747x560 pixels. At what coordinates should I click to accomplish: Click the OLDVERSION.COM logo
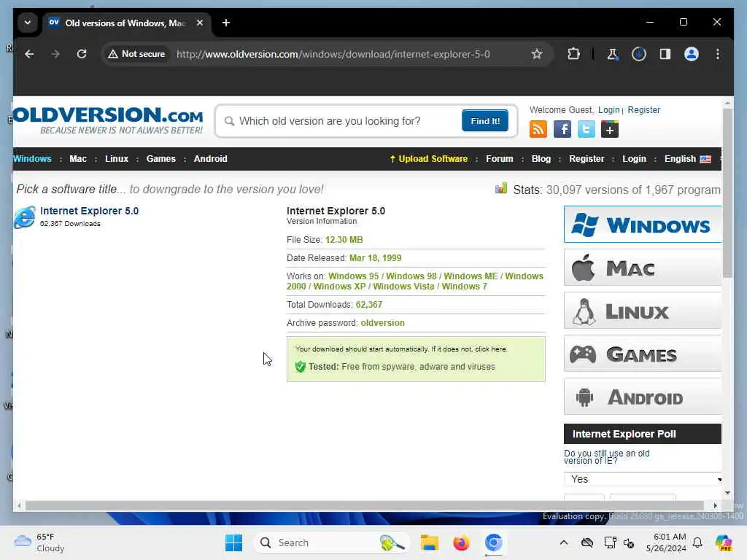point(108,120)
